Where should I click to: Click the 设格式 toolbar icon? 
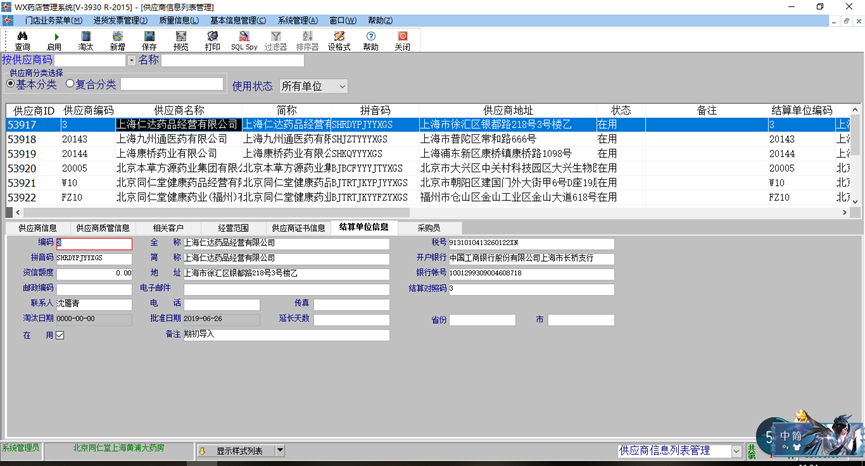(339, 41)
